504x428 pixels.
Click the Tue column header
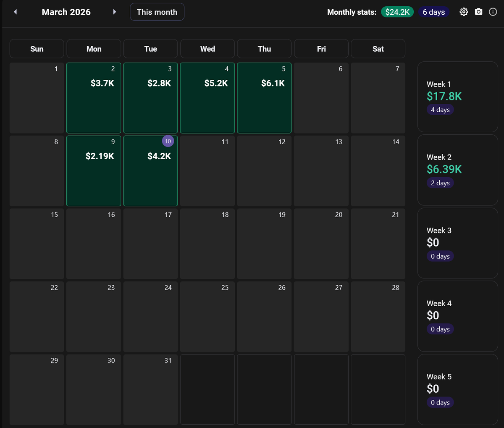coord(151,49)
